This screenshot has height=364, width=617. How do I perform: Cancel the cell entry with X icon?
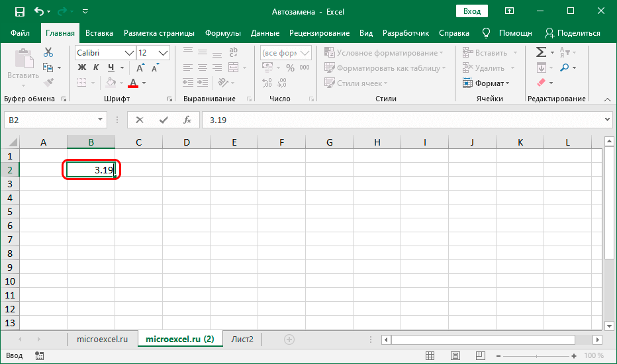140,120
